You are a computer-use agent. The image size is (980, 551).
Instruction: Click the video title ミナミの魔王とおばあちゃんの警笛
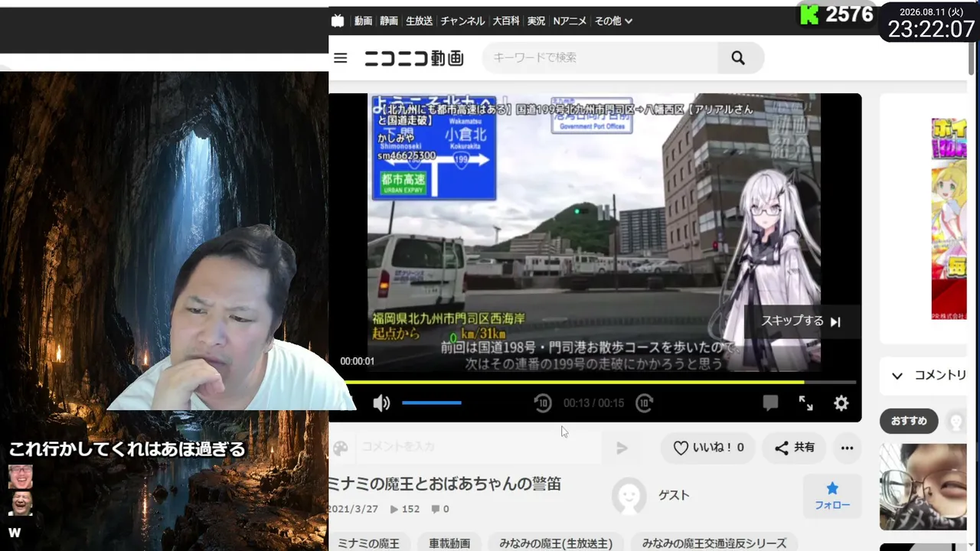point(445,484)
